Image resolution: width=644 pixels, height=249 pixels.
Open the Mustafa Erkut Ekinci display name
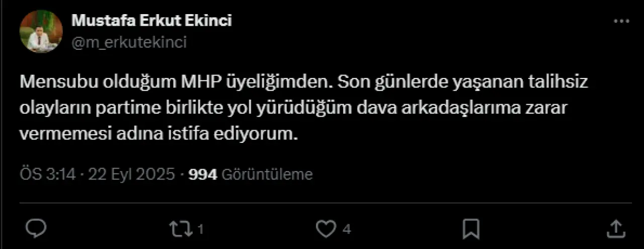click(x=151, y=21)
